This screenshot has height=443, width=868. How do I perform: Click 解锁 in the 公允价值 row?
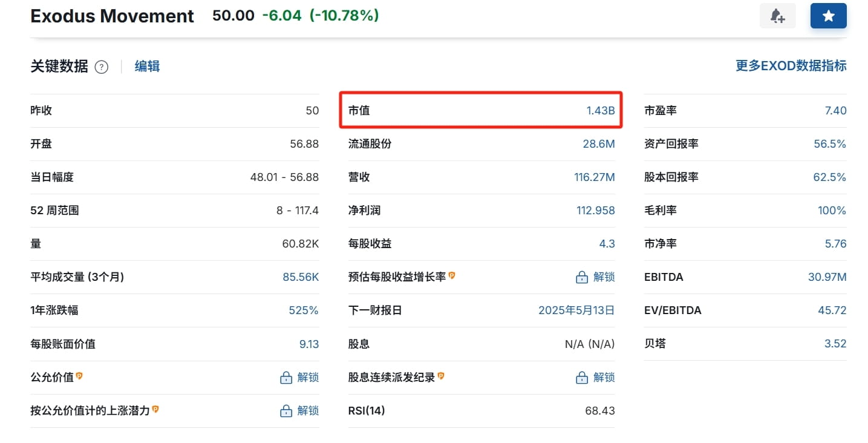308,378
